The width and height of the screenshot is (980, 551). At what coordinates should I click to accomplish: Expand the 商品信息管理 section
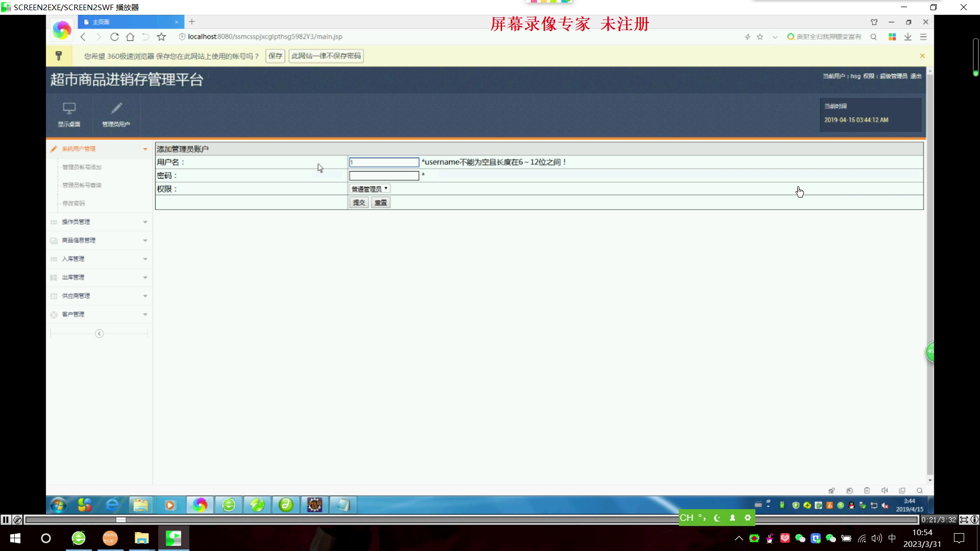100,240
